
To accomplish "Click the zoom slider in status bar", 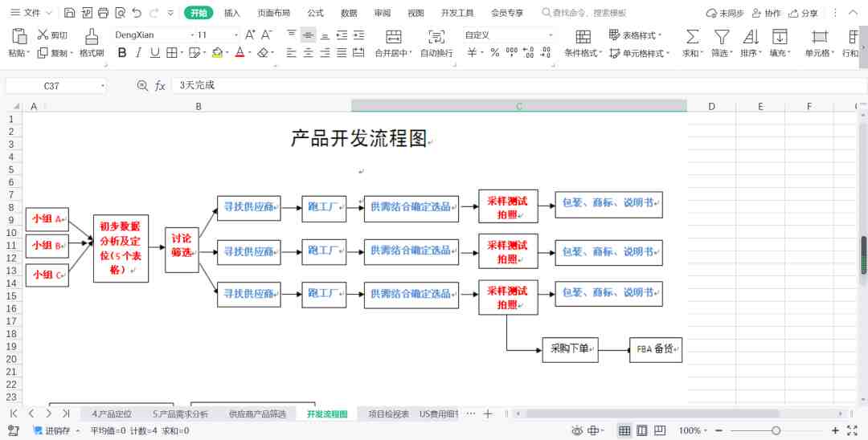I will pos(776,431).
